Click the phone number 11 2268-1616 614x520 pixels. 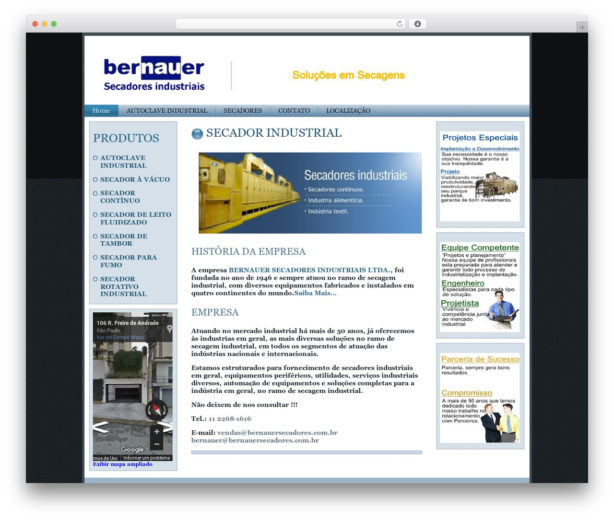230,419
